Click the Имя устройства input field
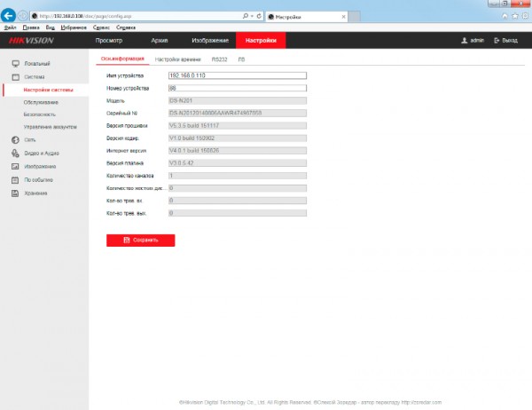This screenshot has height=410, width=532. click(x=238, y=75)
